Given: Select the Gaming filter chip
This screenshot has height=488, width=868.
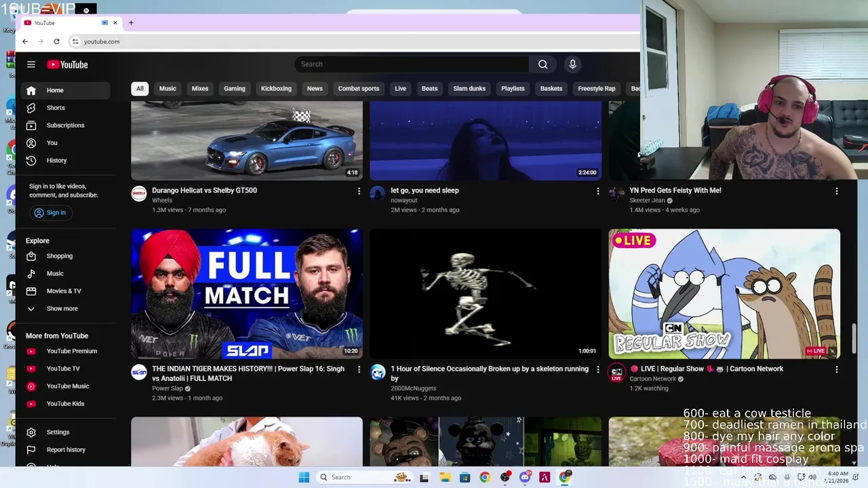Looking at the screenshot, I should [235, 89].
